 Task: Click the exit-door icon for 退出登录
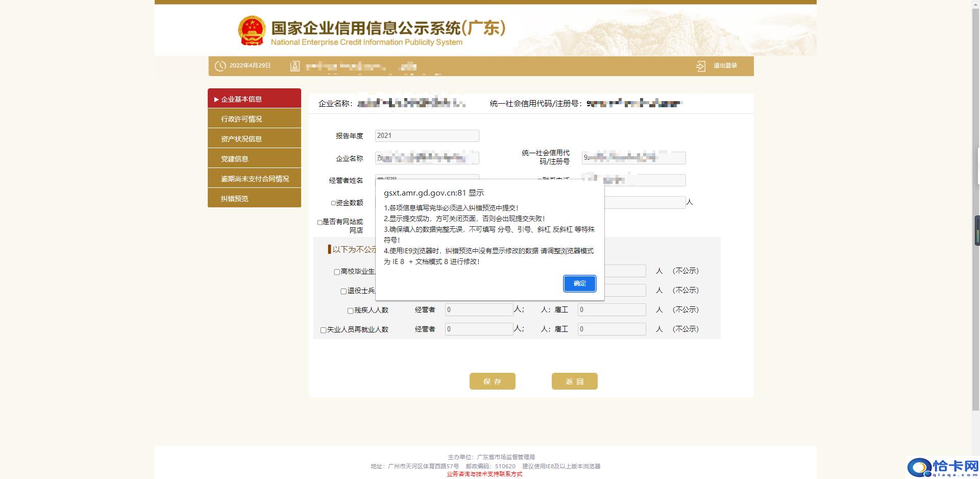click(701, 65)
